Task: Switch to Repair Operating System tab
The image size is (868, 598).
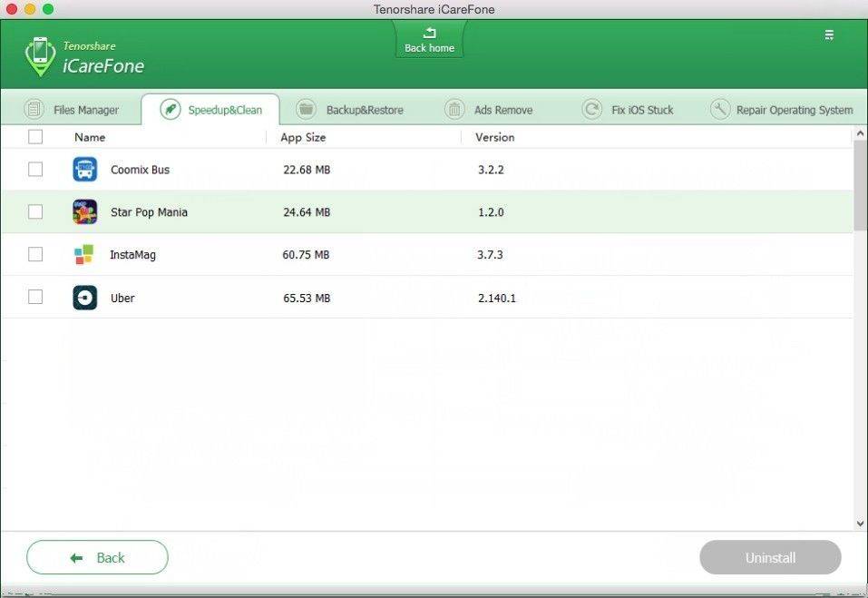Action: [x=782, y=110]
